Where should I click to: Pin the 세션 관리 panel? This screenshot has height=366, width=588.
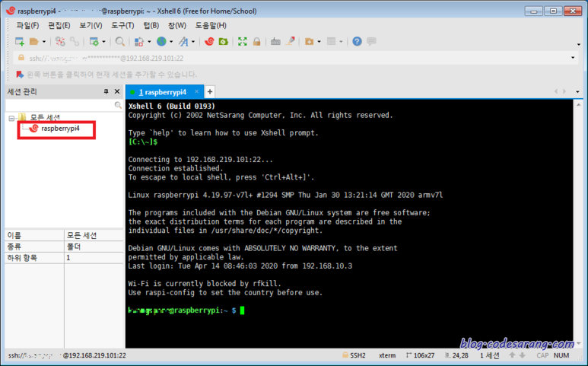tap(106, 91)
